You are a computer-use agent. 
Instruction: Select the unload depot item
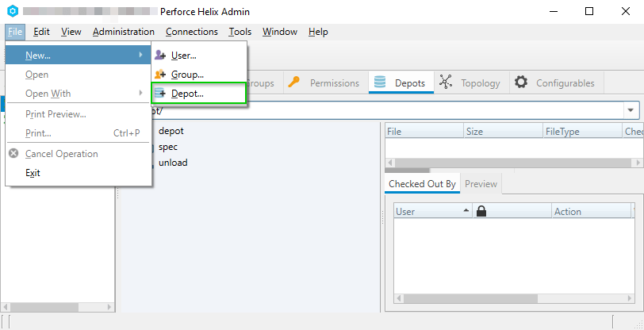(173, 163)
